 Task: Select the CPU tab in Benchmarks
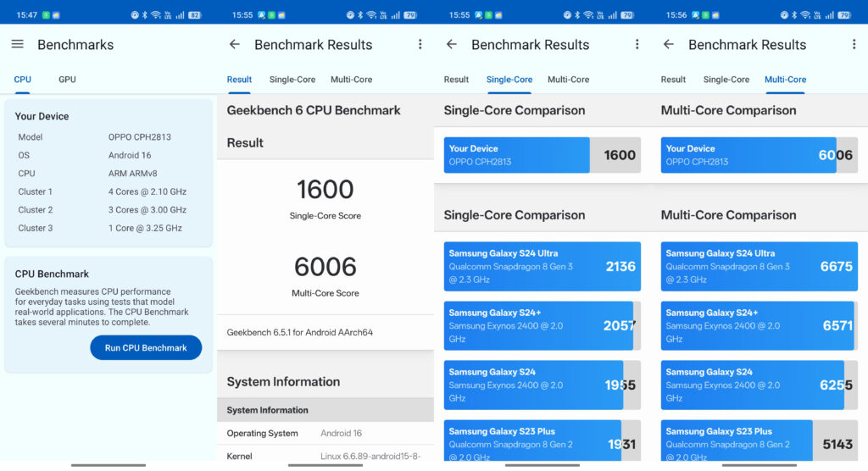pyautogui.click(x=22, y=80)
